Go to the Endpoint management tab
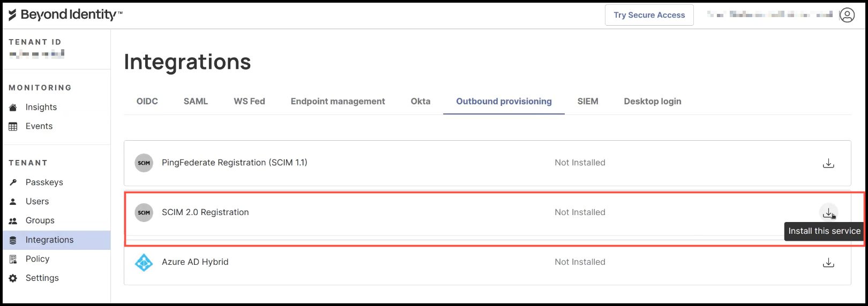Image resolution: width=868 pixels, height=306 pixels. coord(338,101)
